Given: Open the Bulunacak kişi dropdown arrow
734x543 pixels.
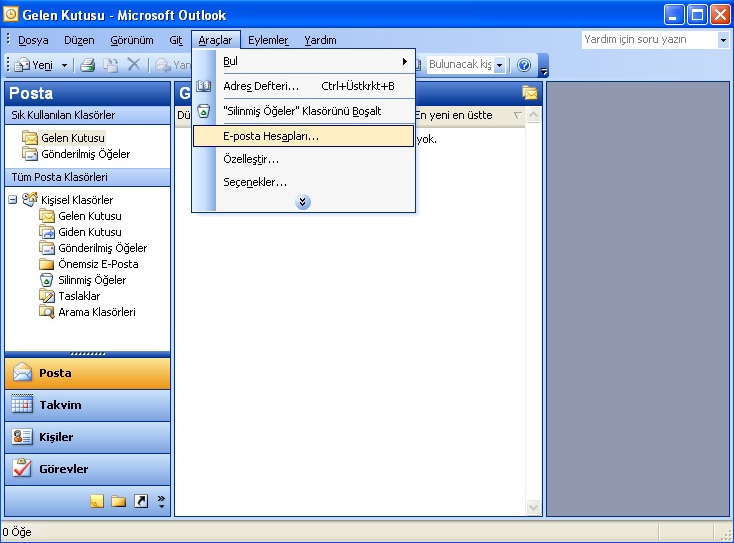Looking at the screenshot, I should pos(499,65).
